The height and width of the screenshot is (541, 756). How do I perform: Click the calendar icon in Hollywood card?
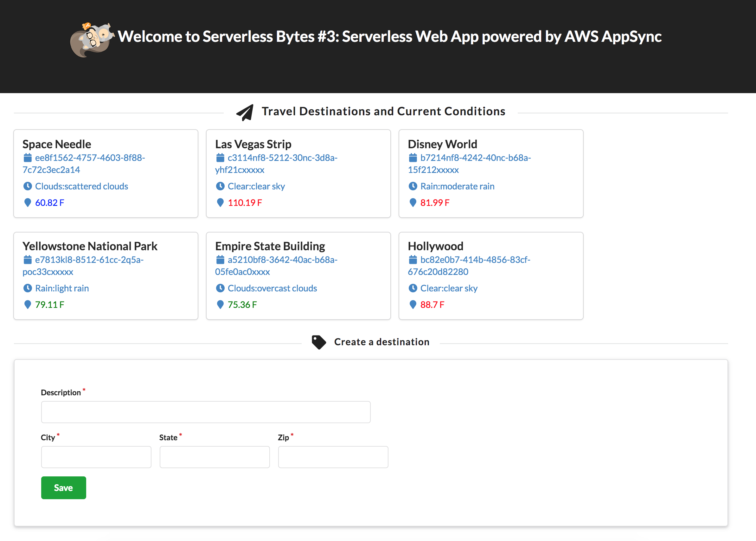413,259
